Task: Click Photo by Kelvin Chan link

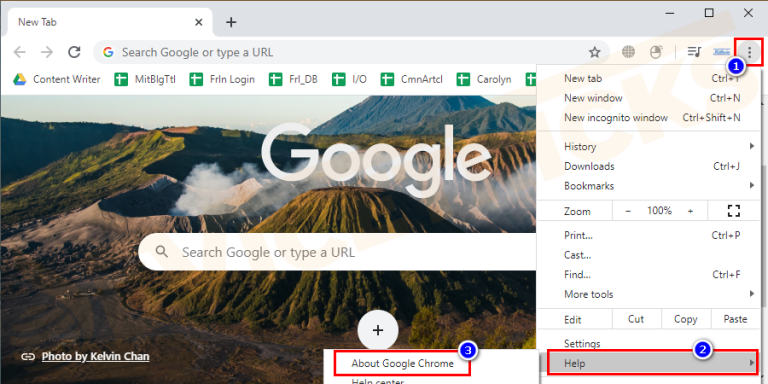Action: (96, 356)
